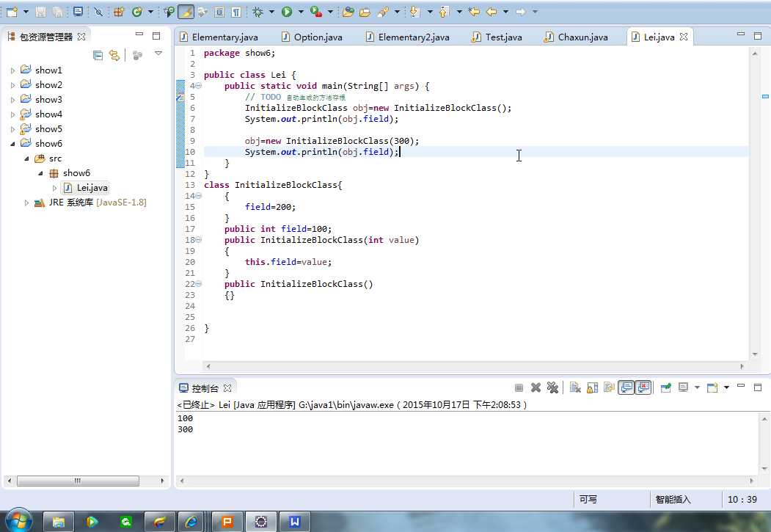Select the 控制台 console tab
Viewport: 771px width, 532px height.
(205, 388)
